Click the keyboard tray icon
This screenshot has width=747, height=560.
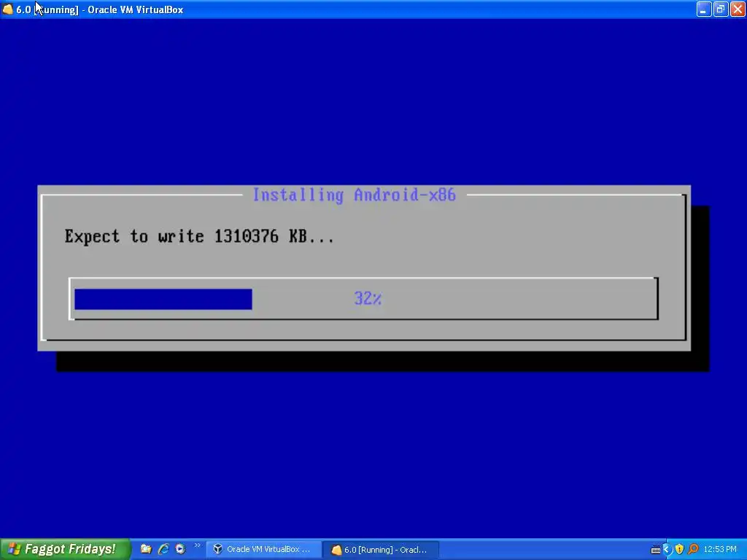[x=656, y=550]
